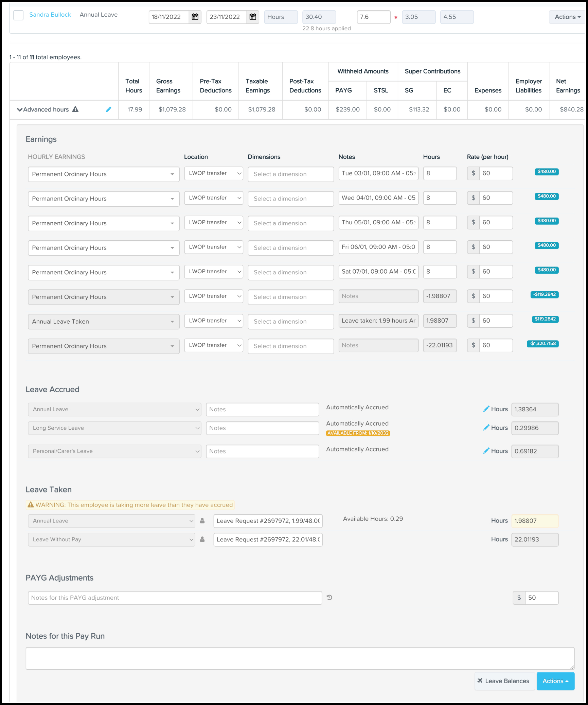Viewport: 588px width, 705px height.
Task: Click the Rate field for -22.01193 hours row
Action: [x=496, y=345]
